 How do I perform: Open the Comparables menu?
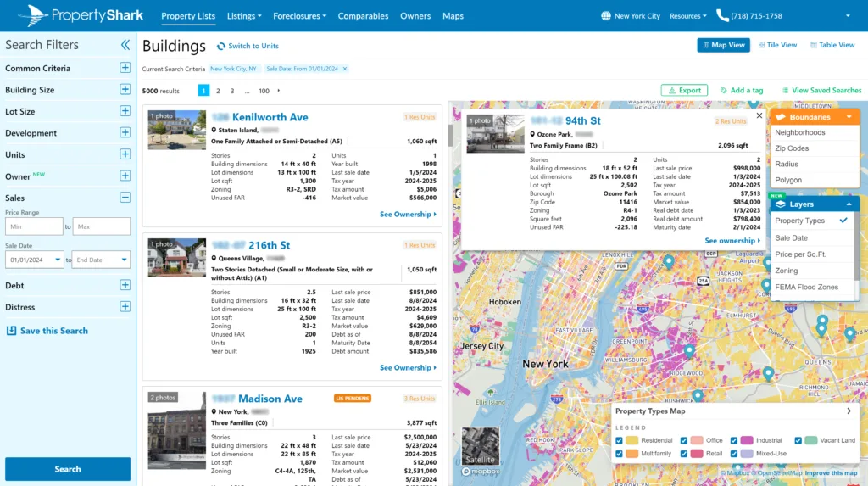pyautogui.click(x=363, y=16)
